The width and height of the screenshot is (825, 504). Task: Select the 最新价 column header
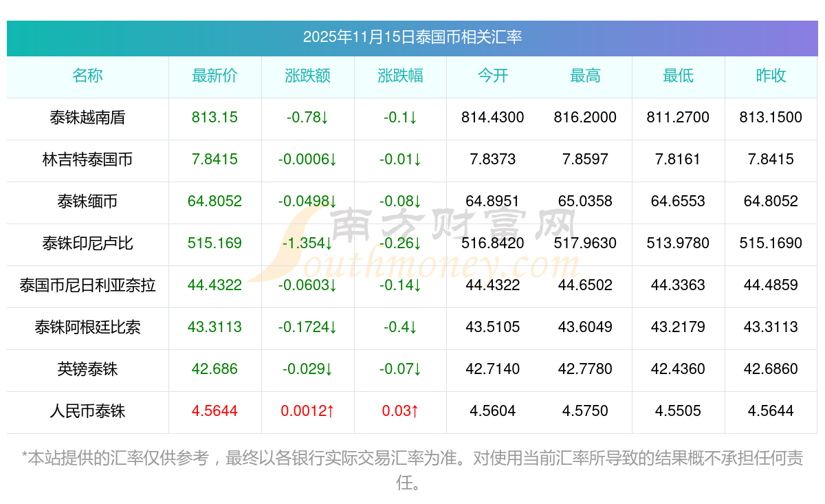214,76
